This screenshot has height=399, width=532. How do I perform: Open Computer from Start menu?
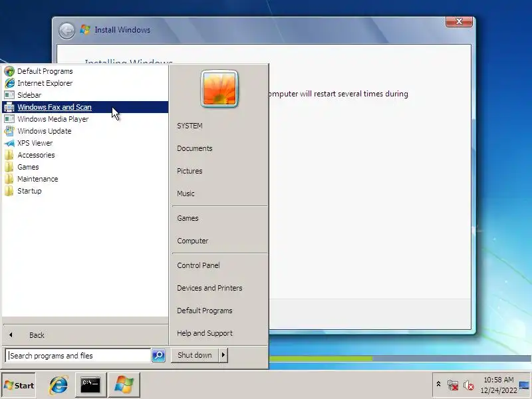point(192,241)
